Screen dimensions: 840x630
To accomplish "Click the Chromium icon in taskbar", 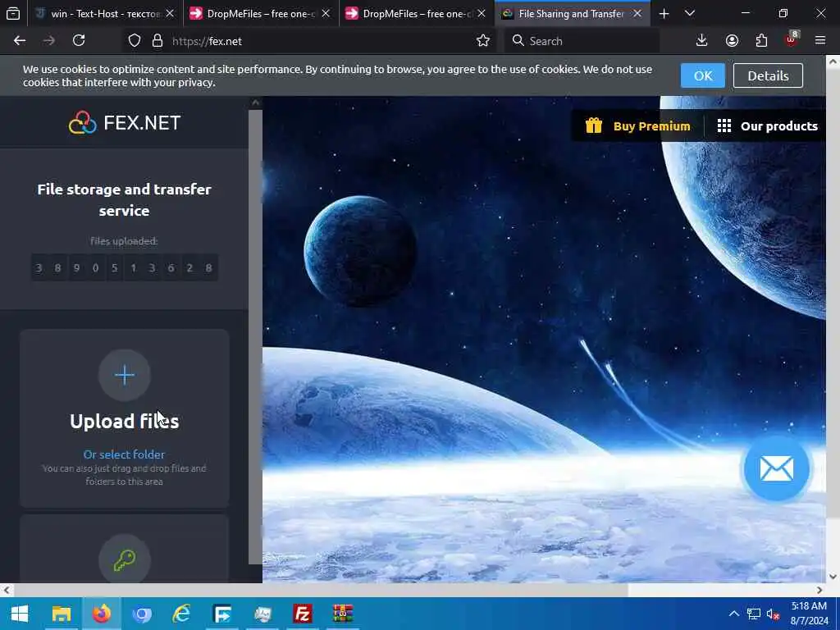I will [x=141, y=614].
